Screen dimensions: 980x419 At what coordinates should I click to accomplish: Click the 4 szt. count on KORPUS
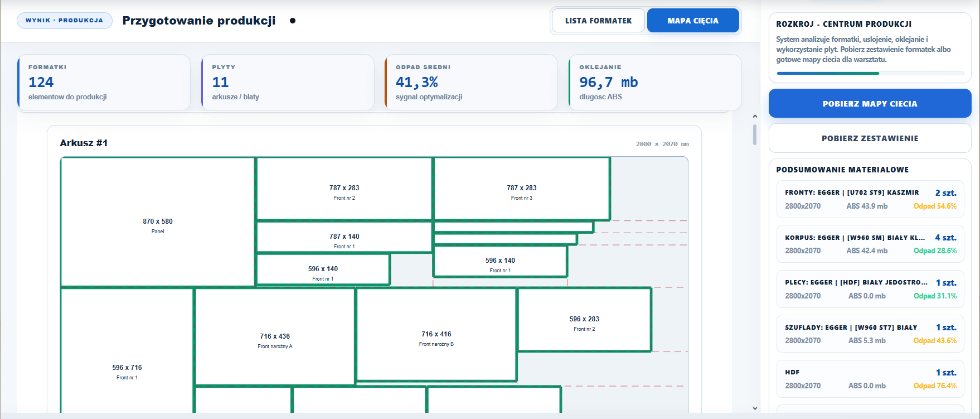[945, 237]
